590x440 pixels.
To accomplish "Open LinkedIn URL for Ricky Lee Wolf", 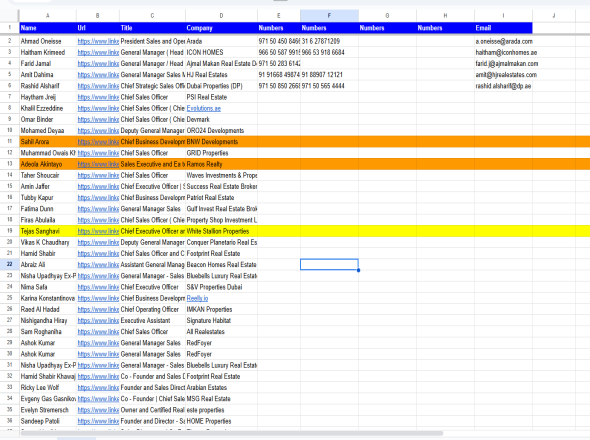I will click(98, 388).
